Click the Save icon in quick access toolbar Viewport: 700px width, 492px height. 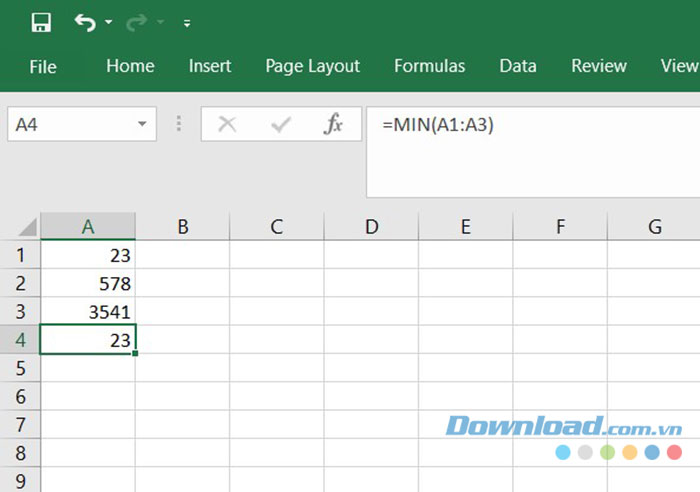click(x=41, y=23)
